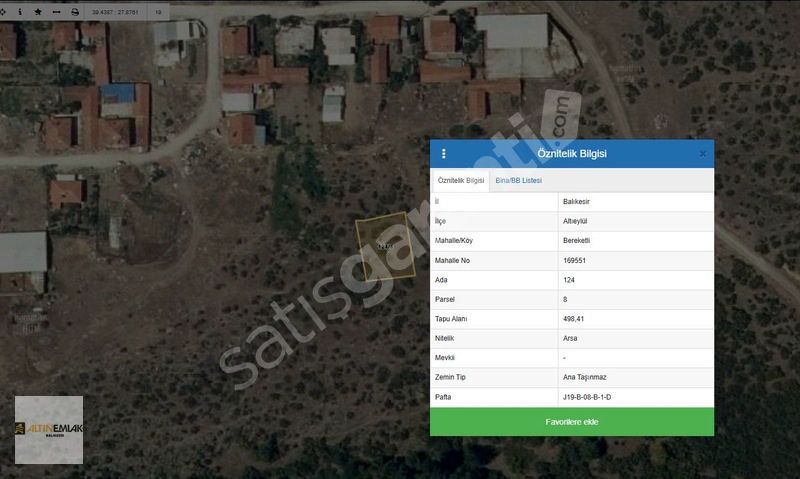This screenshot has width=800, height=479.
Task: Click the coordinates display in toolbar
Action: (x=116, y=12)
